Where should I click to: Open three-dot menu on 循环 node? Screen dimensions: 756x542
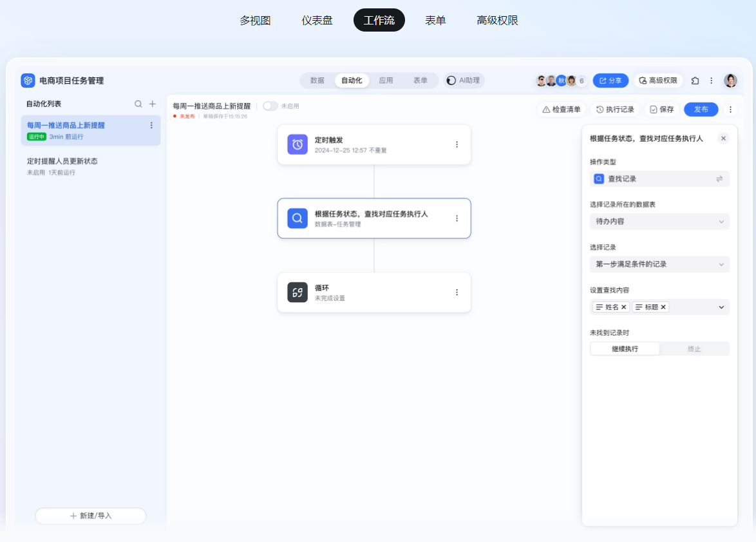[x=457, y=292]
